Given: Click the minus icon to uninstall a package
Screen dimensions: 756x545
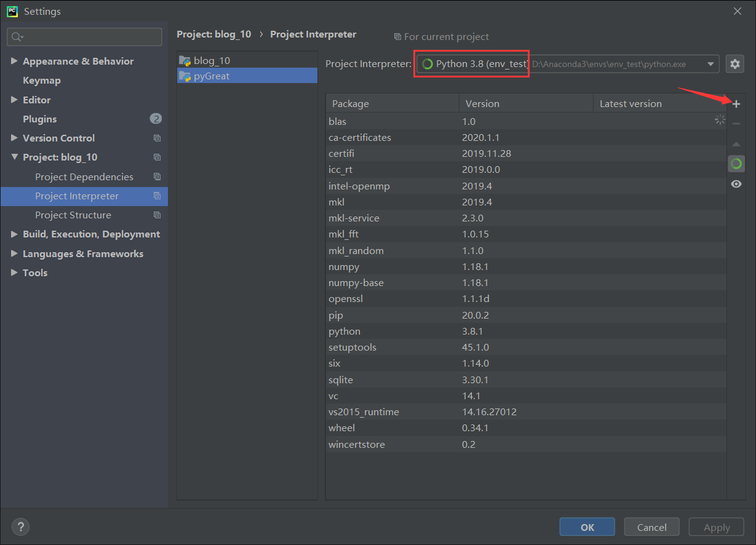Looking at the screenshot, I should tap(736, 124).
